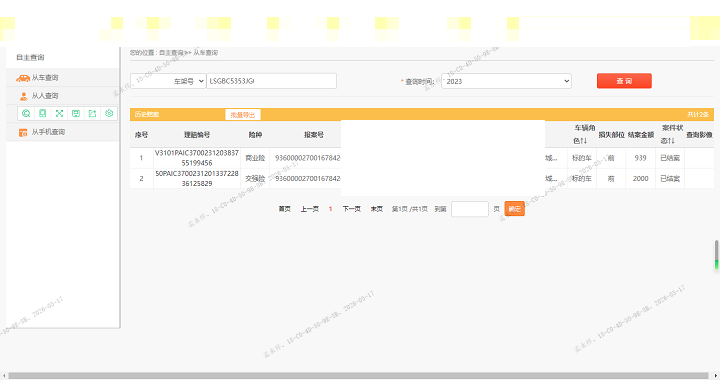Click the horizontal scrollbar right arrow

point(716,376)
